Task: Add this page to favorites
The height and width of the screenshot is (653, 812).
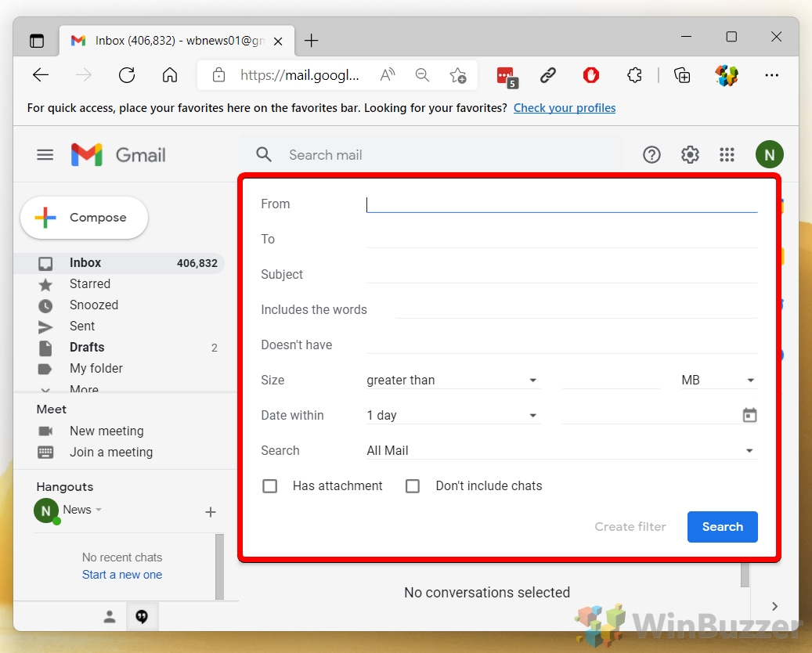Action: pos(458,76)
